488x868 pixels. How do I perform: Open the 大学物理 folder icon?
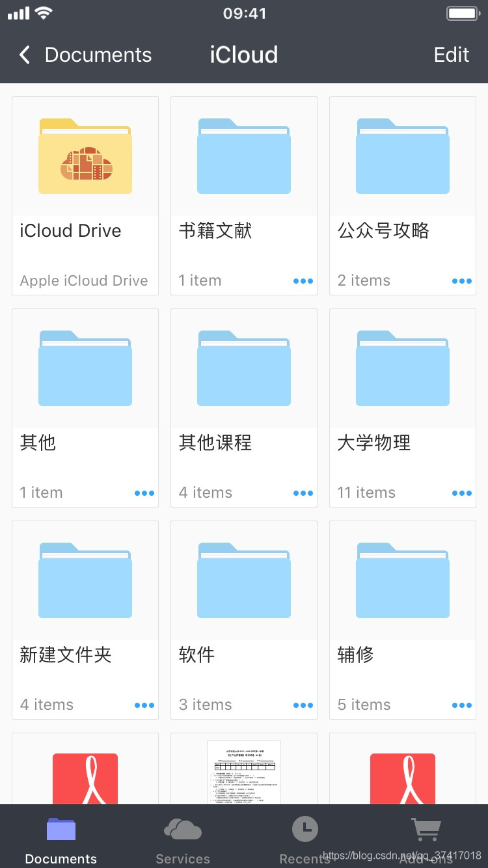(x=403, y=368)
